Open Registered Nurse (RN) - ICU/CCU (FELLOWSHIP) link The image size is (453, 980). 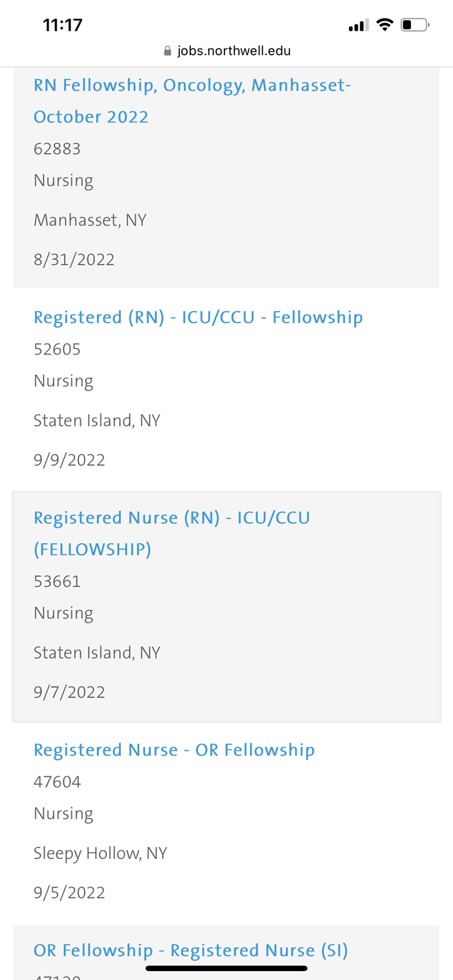pyautogui.click(x=171, y=533)
